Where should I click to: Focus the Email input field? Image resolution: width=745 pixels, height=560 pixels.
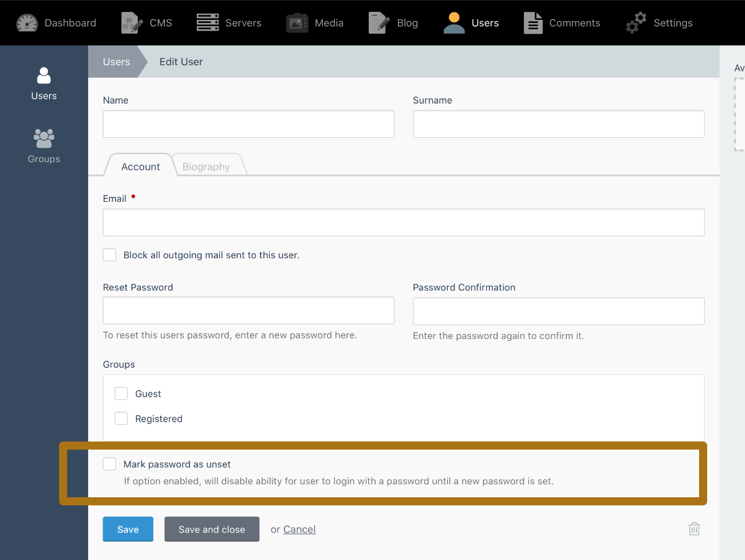(404, 222)
